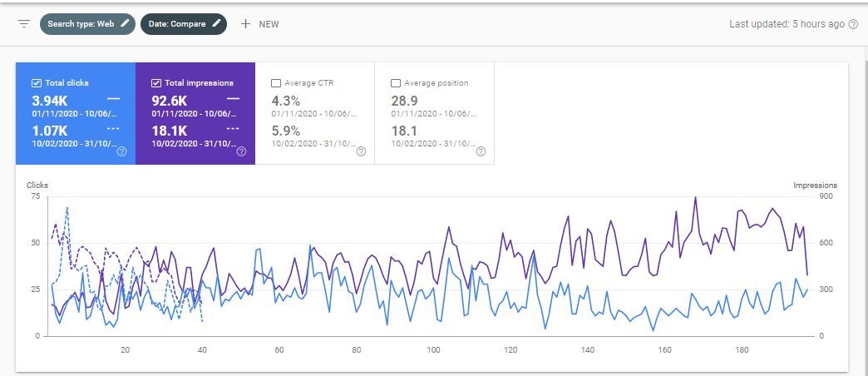The image size is (868, 376).
Task: Click pencil icon on Search type chip
Action: pyautogui.click(x=125, y=24)
